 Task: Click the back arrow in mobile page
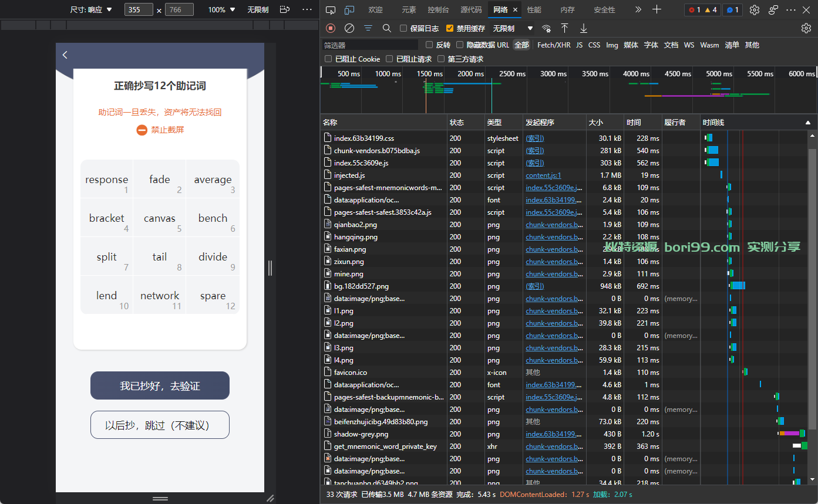(65, 55)
